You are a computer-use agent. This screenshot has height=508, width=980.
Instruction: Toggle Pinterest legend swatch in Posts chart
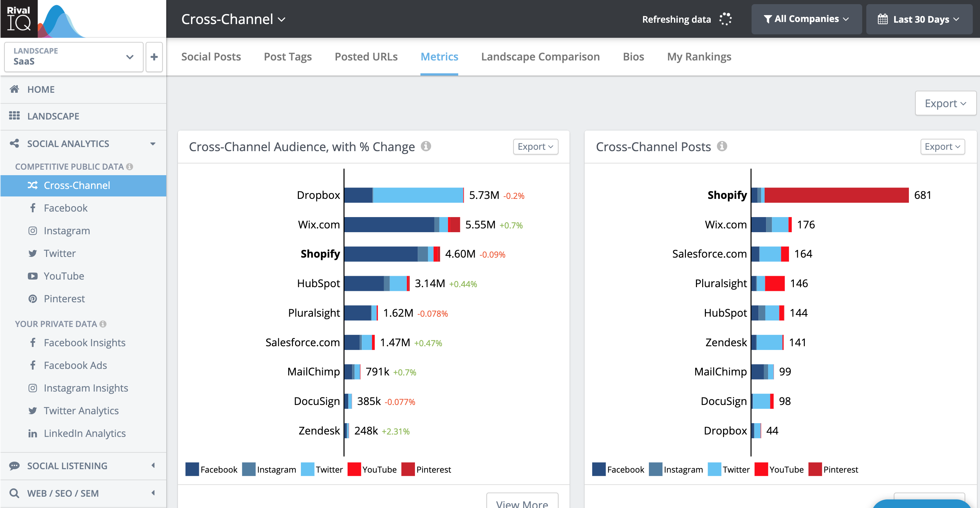click(x=815, y=469)
